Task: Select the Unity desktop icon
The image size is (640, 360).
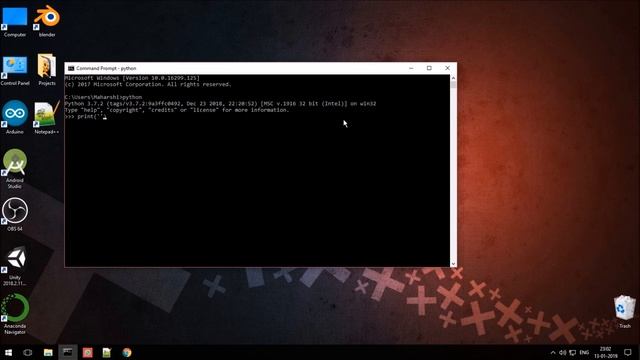Action: (x=15, y=265)
